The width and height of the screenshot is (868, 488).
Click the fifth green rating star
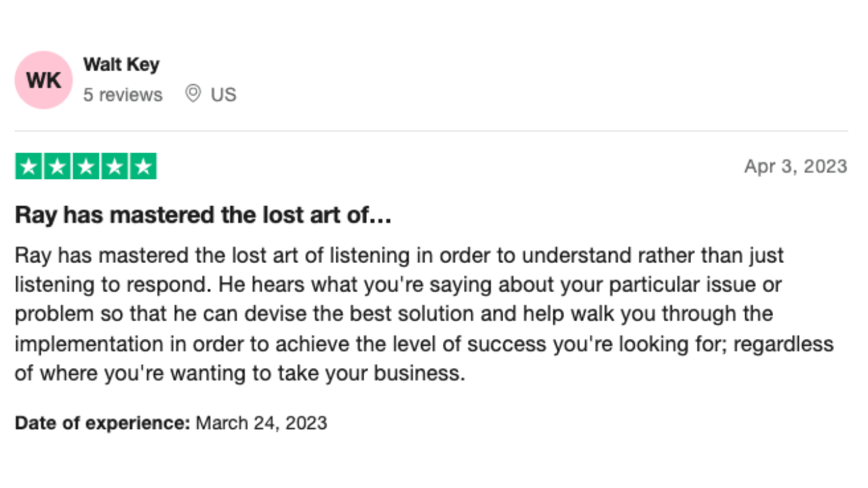coord(143,166)
